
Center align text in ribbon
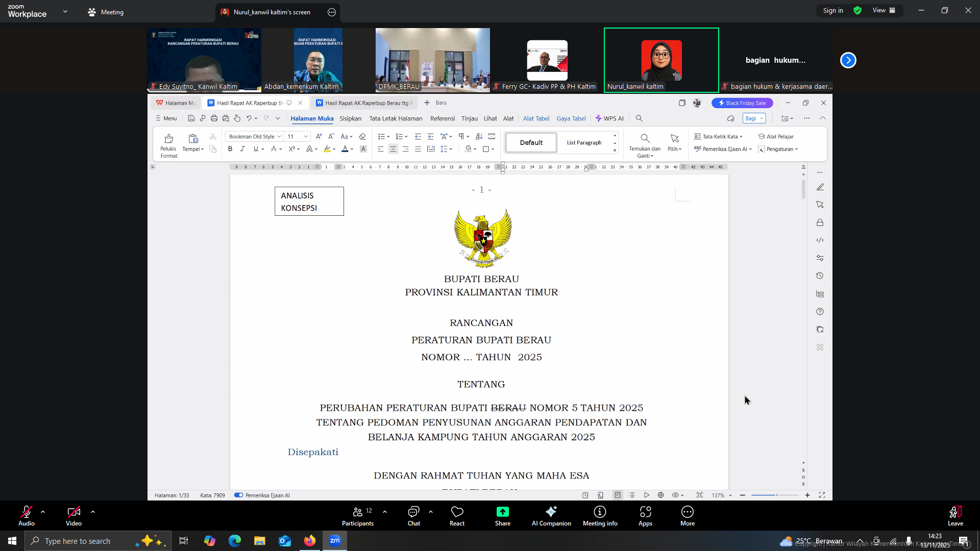pos(393,149)
